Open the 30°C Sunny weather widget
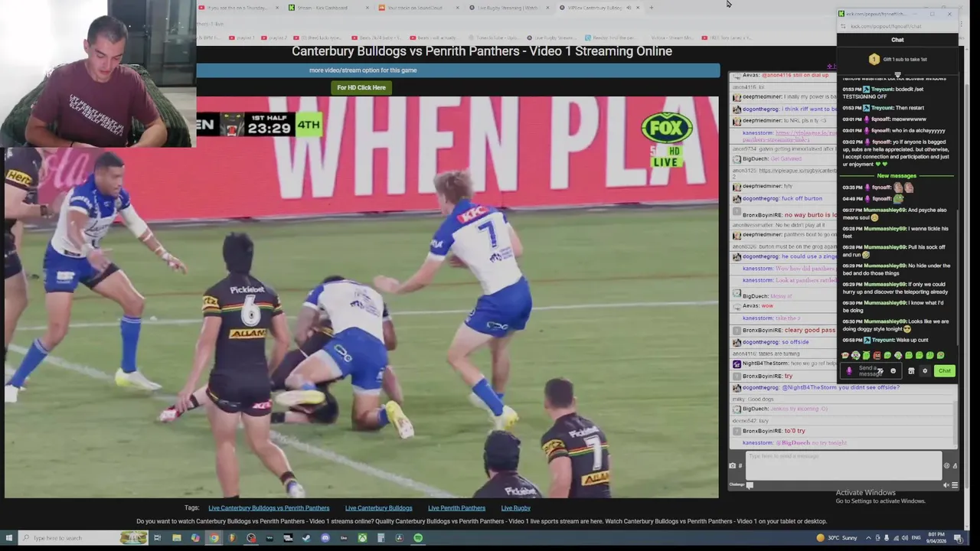980x551 pixels. 838,538
